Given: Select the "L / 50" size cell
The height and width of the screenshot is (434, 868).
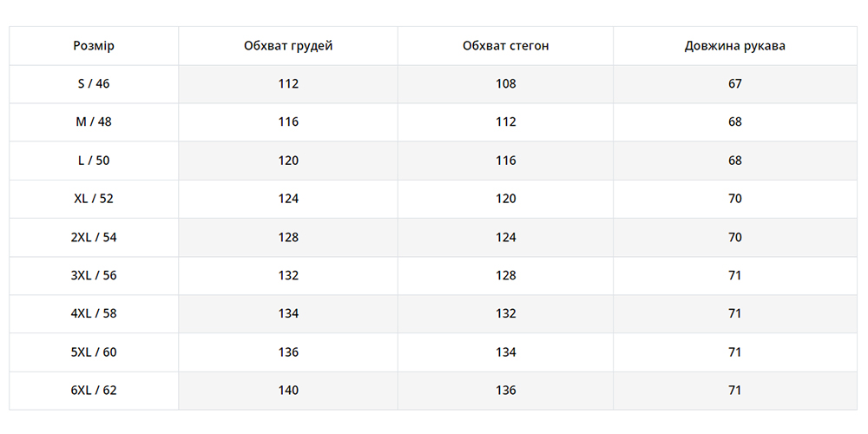Looking at the screenshot, I should [x=94, y=161].
